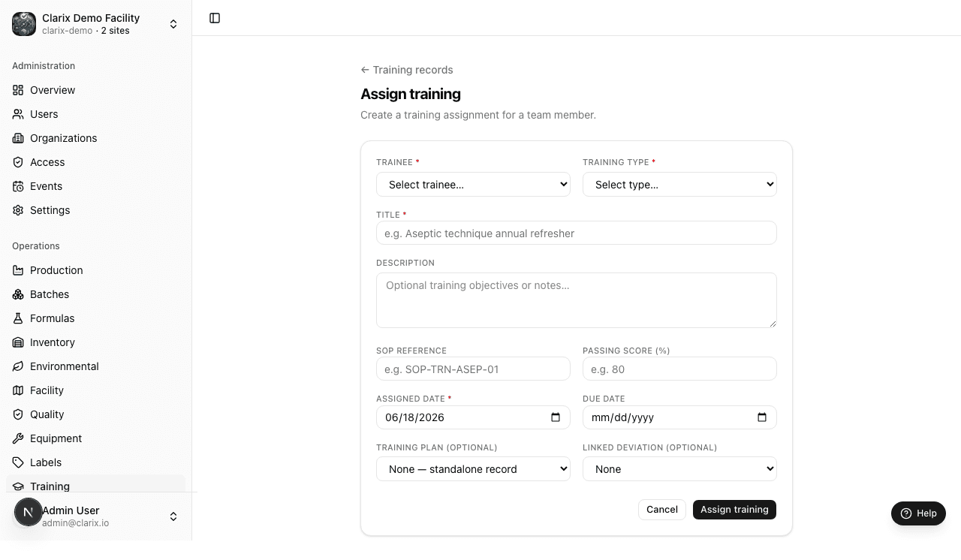Viewport: 961px width, 560px height.
Task: Grab the Description resize handle
Action: click(x=773, y=324)
